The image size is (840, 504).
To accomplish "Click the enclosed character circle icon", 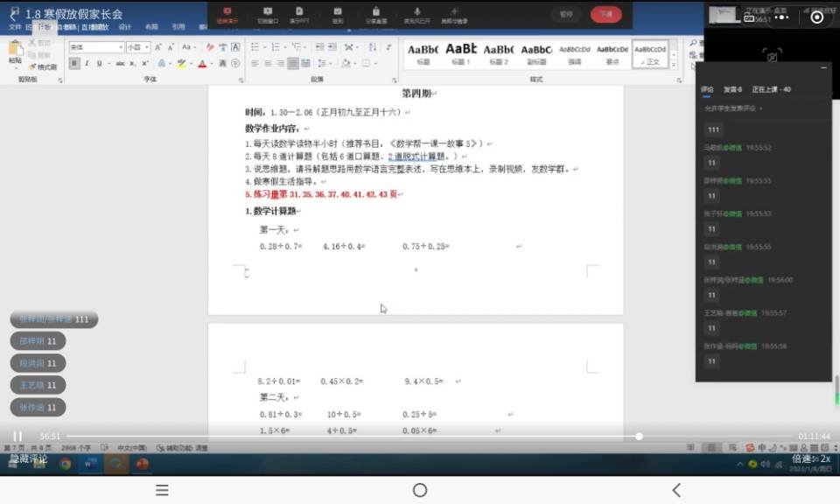I will pyautogui.click(x=235, y=63).
